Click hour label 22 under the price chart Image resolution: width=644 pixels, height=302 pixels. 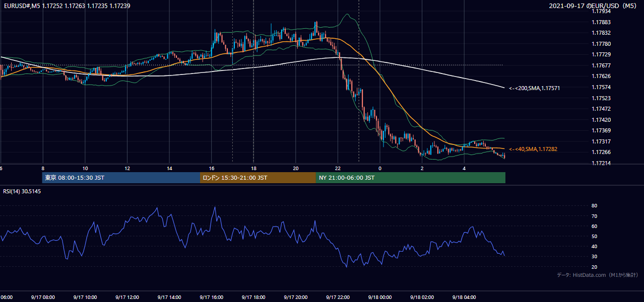click(x=338, y=168)
